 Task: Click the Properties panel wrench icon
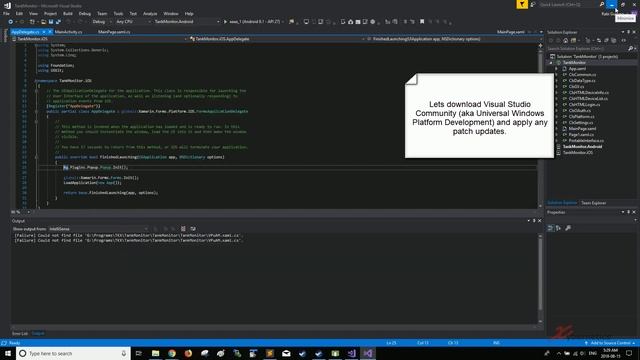pyautogui.click(x=568, y=228)
